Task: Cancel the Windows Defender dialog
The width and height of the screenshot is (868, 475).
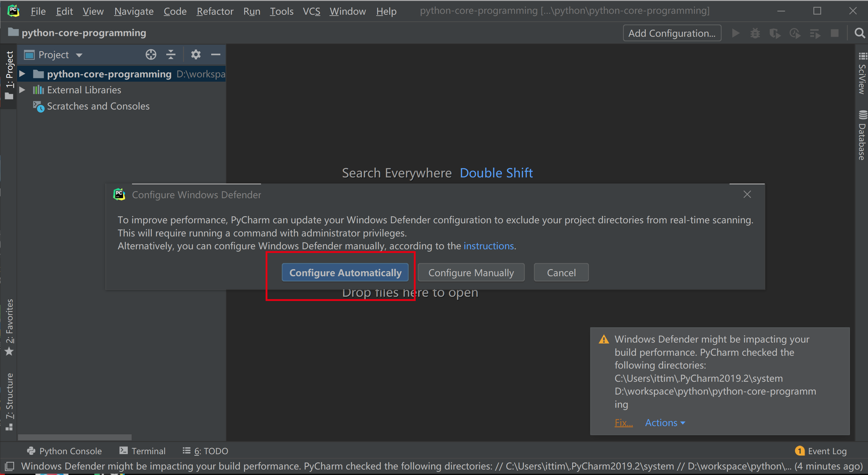Action: pyautogui.click(x=561, y=273)
